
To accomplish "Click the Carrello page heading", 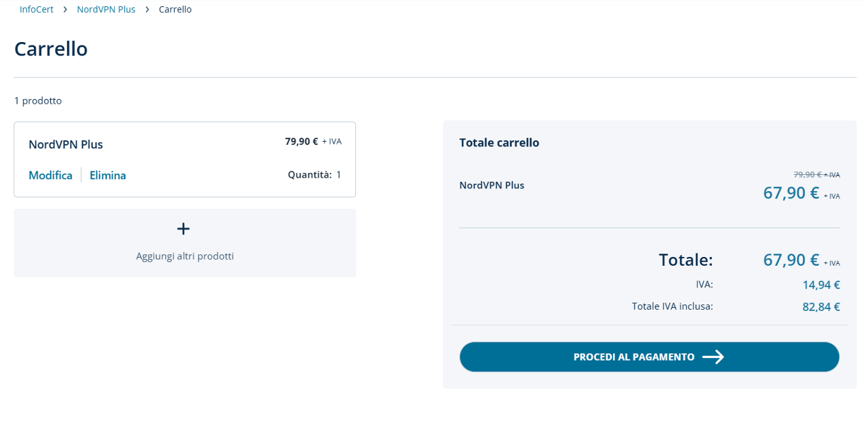I will click(51, 49).
